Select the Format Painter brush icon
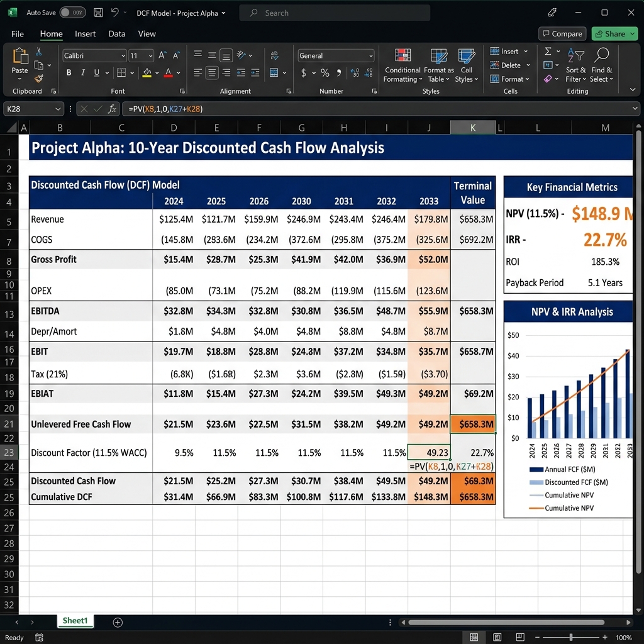This screenshot has height=644, width=644. click(38, 79)
